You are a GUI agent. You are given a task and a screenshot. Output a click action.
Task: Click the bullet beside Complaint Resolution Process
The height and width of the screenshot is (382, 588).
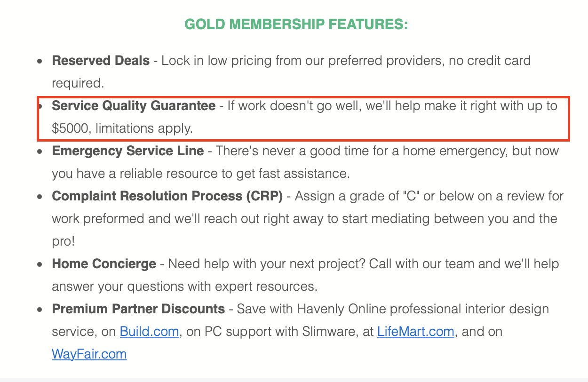point(41,197)
